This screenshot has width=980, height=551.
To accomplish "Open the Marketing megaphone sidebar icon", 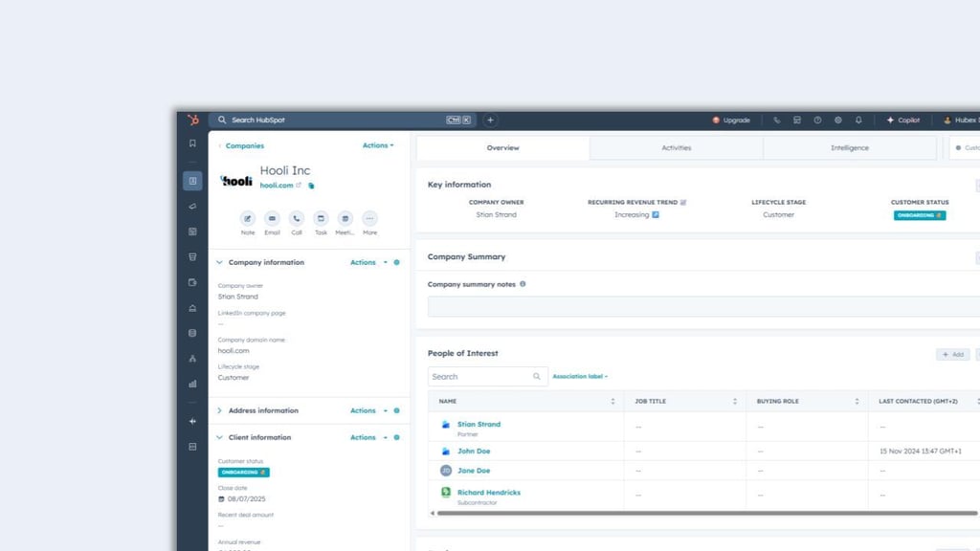I will [x=192, y=207].
